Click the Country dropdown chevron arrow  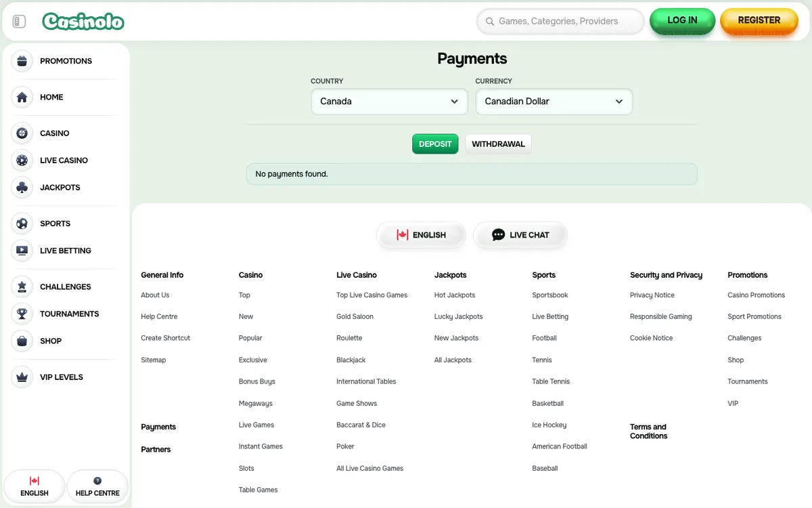click(454, 102)
